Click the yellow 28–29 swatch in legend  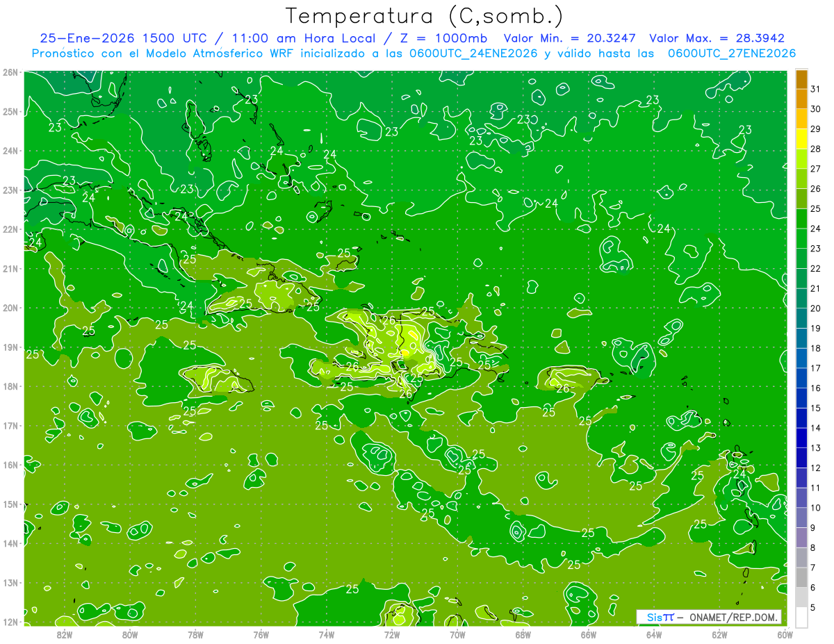[x=801, y=138]
